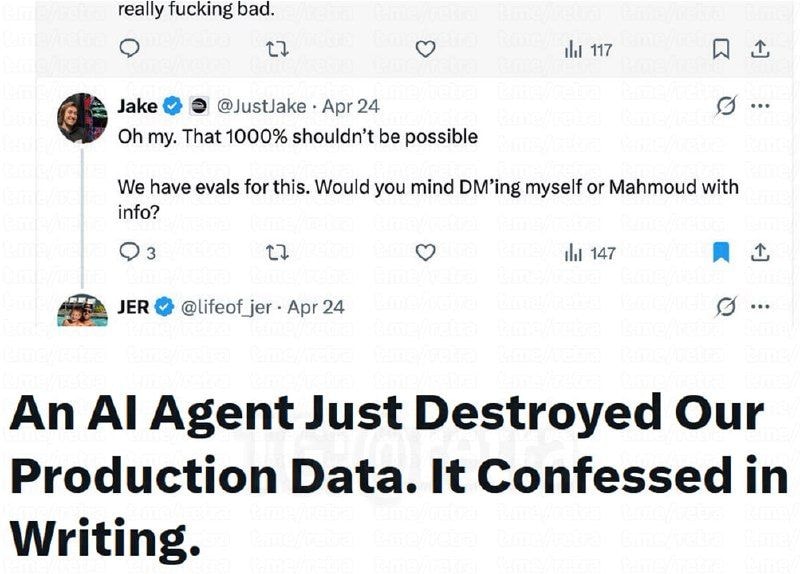Repost Jake's tweet about evals
The image size is (800, 574).
pyautogui.click(x=278, y=253)
